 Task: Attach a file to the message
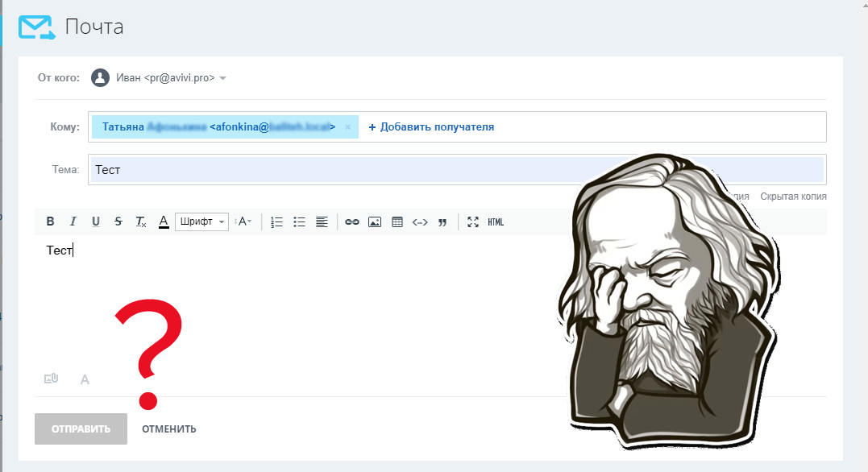coord(51,379)
